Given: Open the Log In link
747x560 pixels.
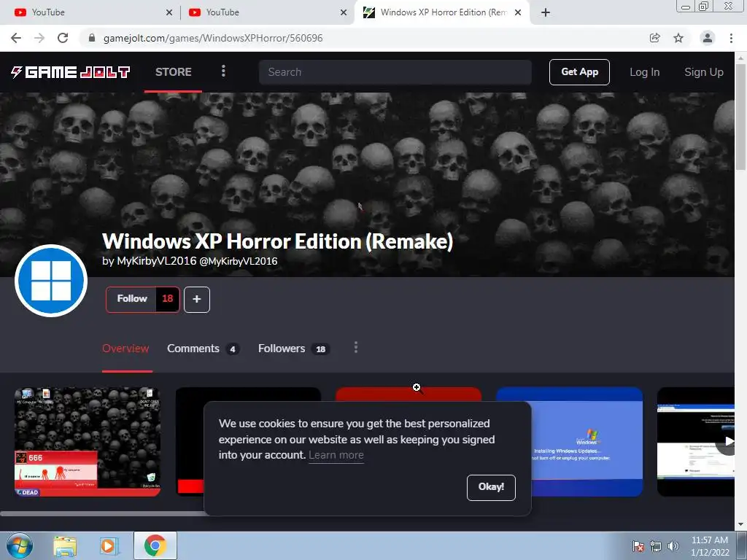Looking at the screenshot, I should coord(645,72).
